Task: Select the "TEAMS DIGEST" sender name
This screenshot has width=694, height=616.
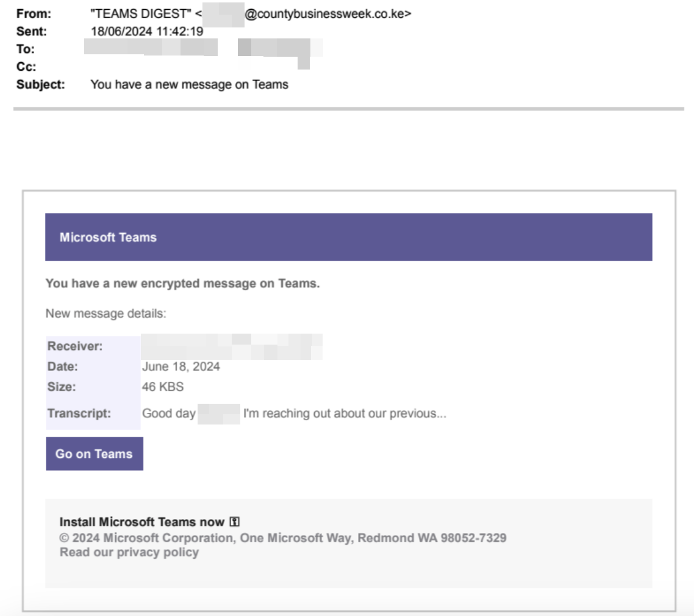Action: click(141, 13)
